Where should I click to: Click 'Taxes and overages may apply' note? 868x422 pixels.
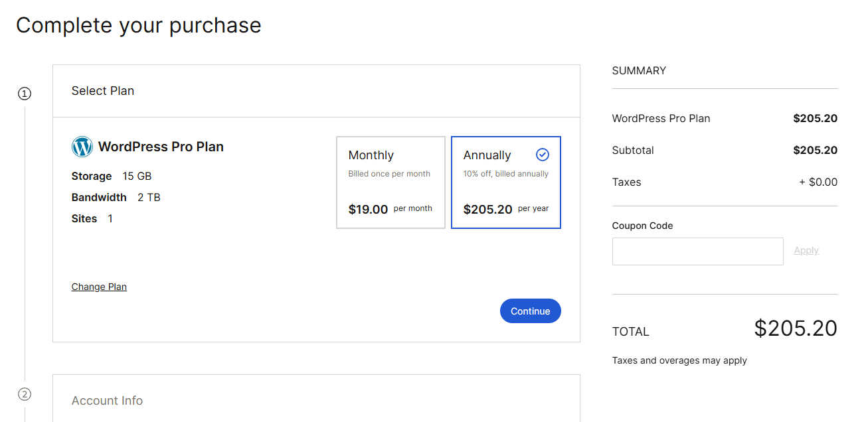[679, 360]
